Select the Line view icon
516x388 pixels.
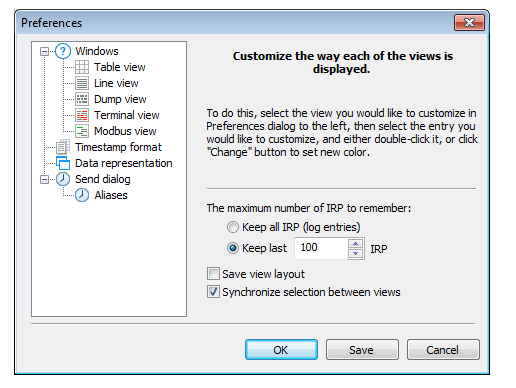pos(82,83)
